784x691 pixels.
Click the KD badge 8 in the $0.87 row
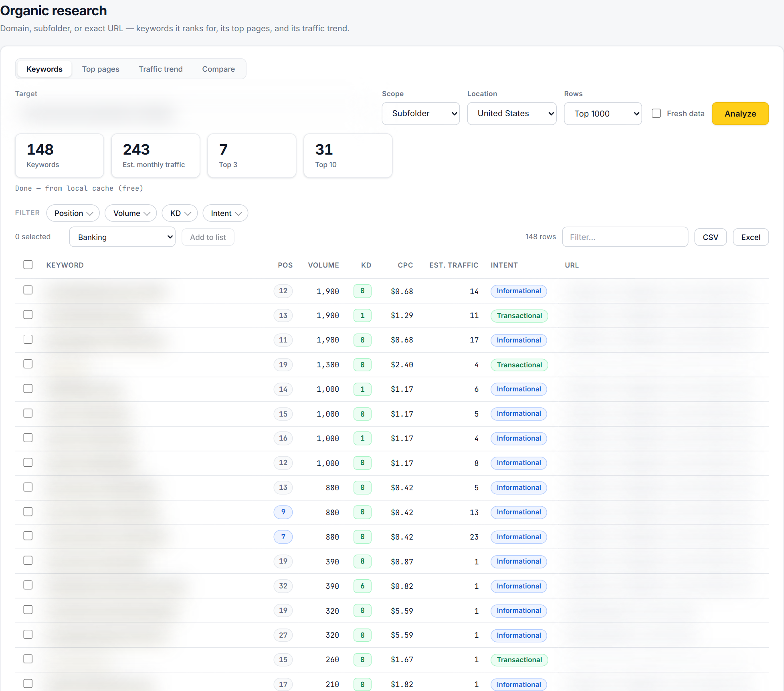(x=362, y=561)
